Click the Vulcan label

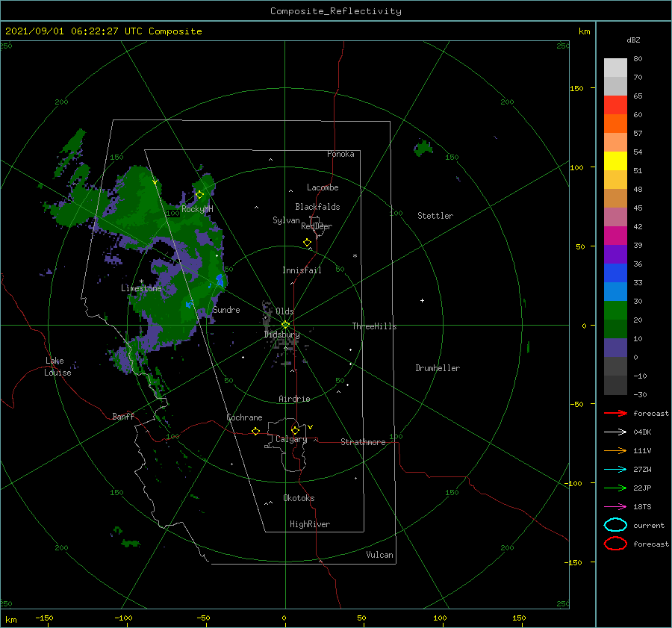[x=380, y=555]
